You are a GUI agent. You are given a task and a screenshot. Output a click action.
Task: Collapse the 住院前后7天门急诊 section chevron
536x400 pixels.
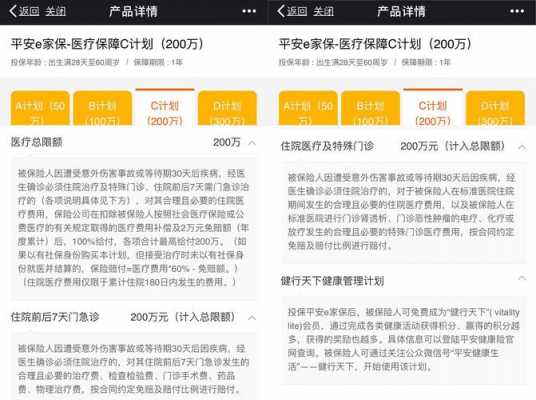click(x=252, y=318)
